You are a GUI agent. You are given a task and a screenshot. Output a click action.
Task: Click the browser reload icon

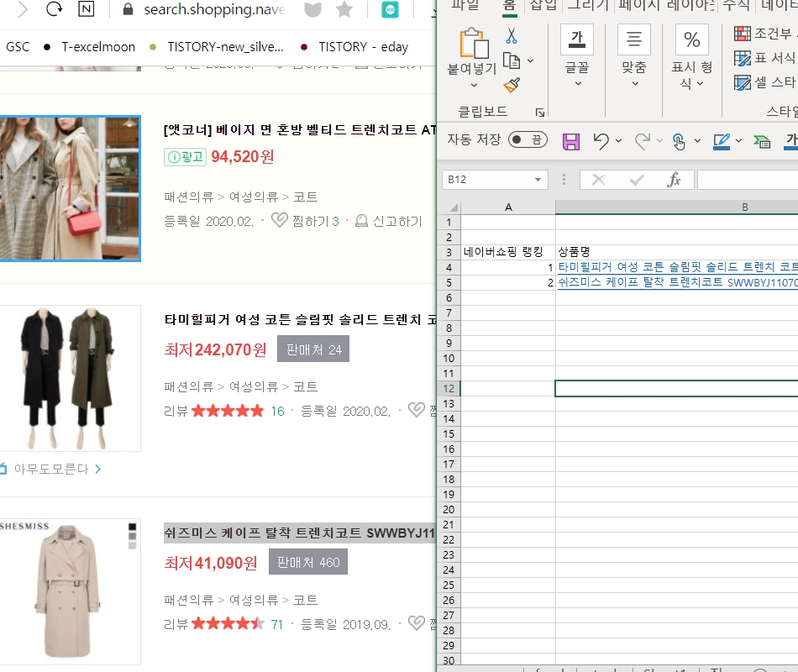pos(54,8)
